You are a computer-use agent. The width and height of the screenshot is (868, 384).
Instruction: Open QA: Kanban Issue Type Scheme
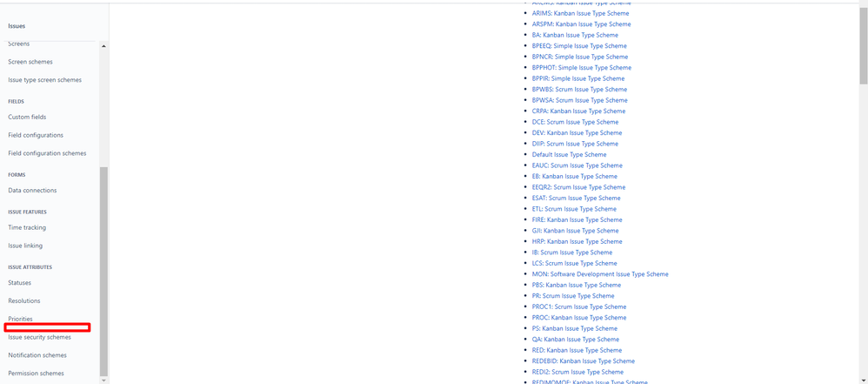pos(576,339)
